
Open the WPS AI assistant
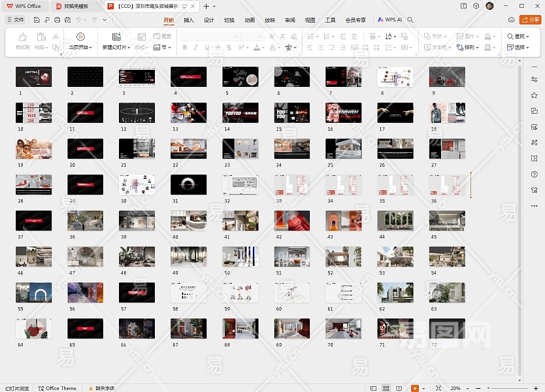390,20
